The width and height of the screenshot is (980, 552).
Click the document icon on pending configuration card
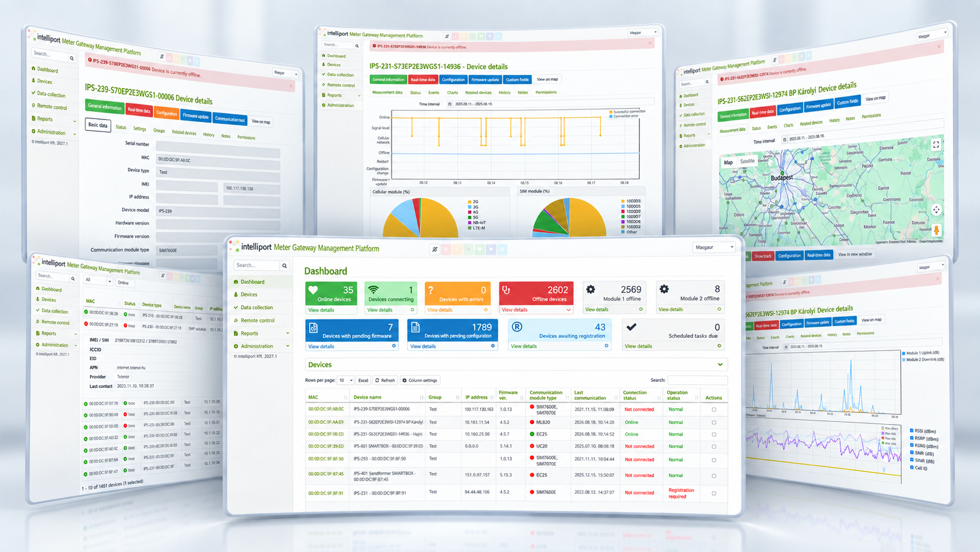tap(416, 327)
